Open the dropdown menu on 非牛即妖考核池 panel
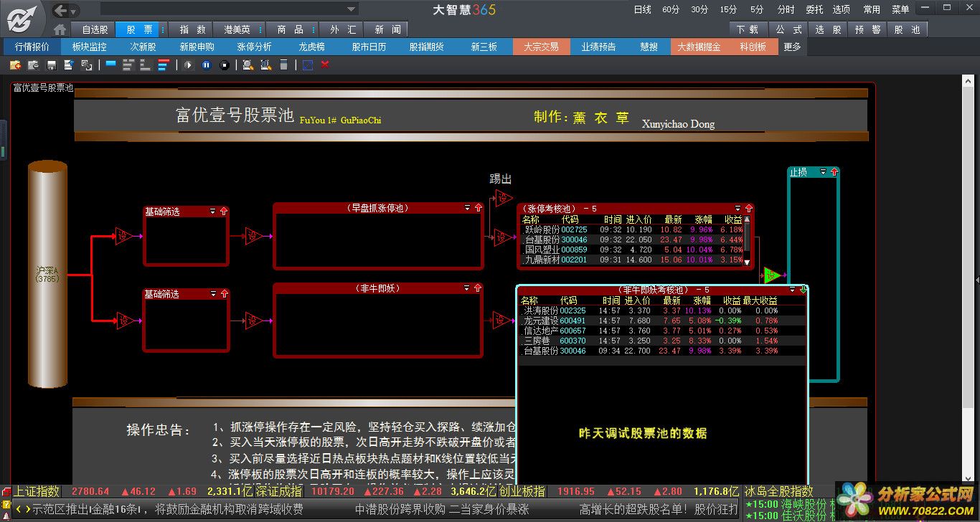The image size is (980, 522). 793,290
